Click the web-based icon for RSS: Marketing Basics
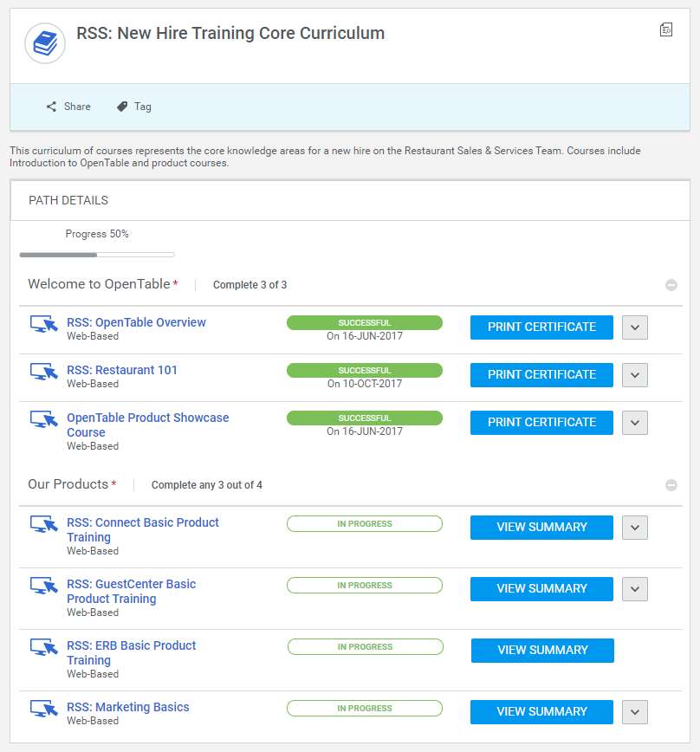700x752 pixels. (x=43, y=709)
